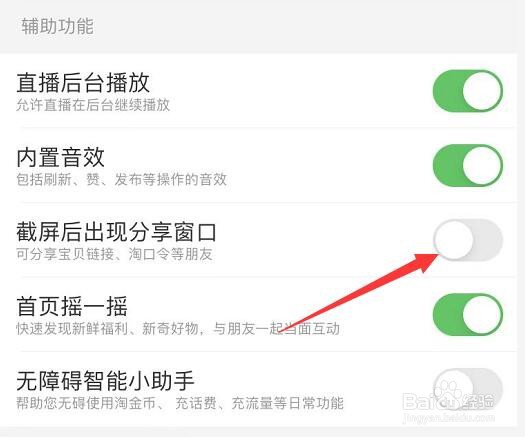This screenshot has width=525, height=437.
Task: Tap the 直播后台播放 title
Action: tap(83, 83)
